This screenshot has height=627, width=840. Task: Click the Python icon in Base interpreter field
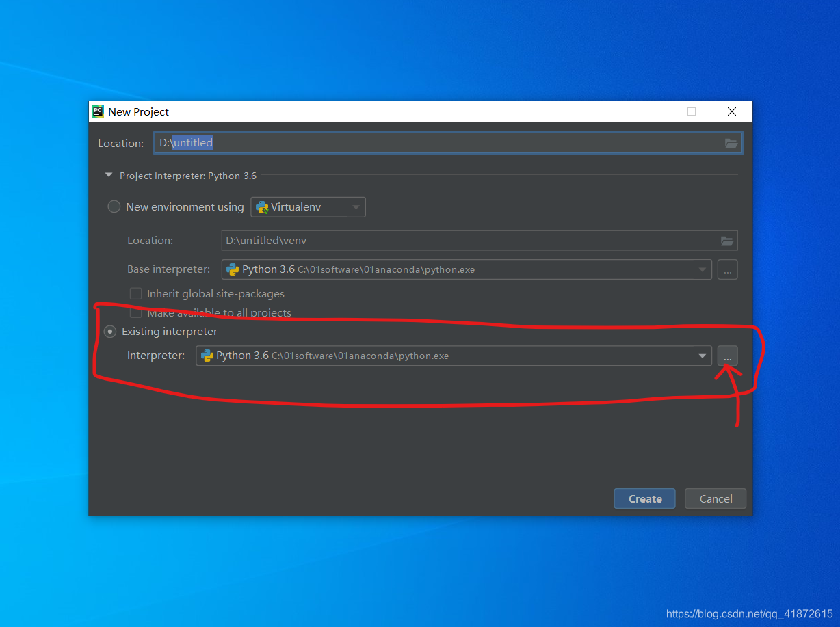233,269
